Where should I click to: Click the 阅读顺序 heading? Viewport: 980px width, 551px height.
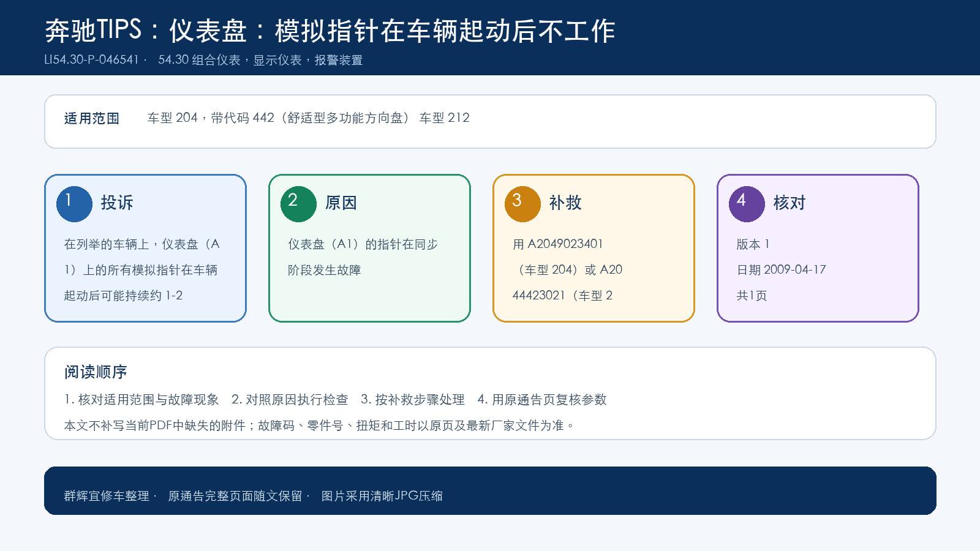pyautogui.click(x=96, y=372)
